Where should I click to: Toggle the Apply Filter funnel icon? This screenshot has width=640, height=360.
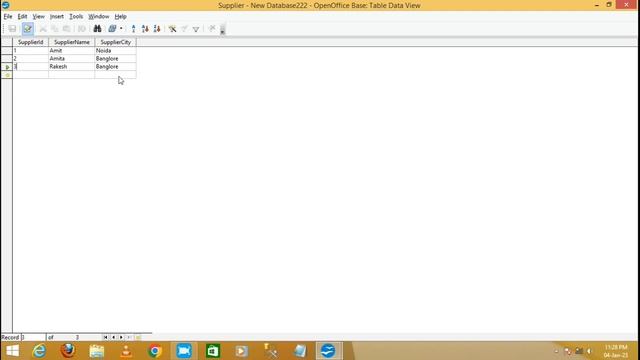click(x=184, y=29)
